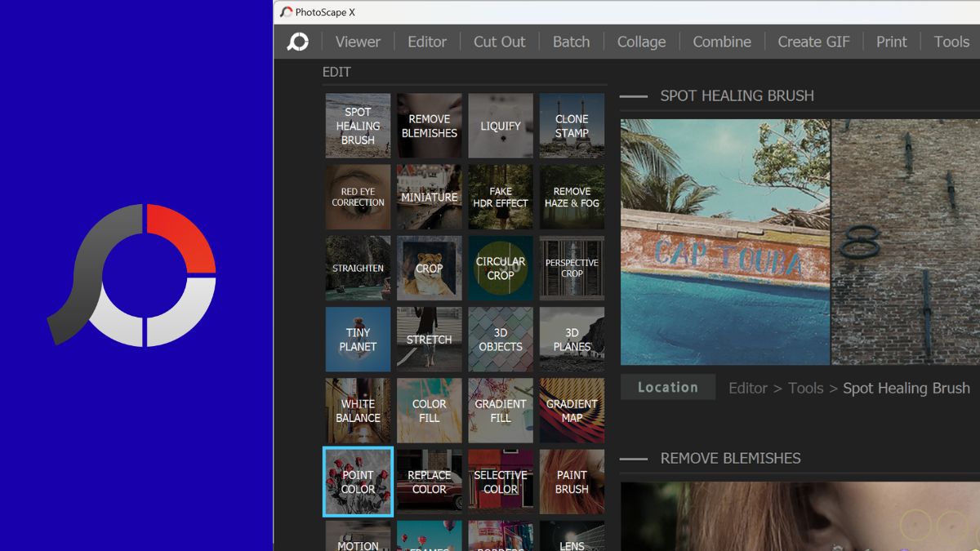Choose the Circular Crop tile

[501, 268]
